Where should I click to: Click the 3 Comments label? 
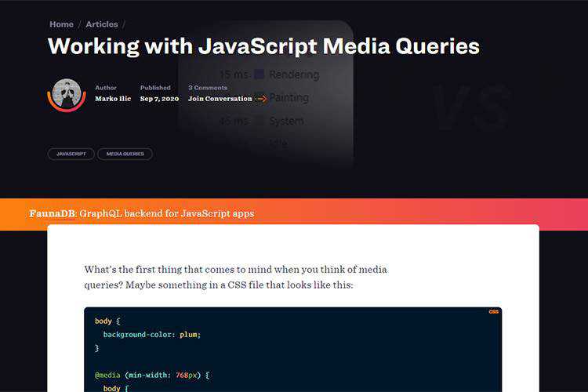[x=207, y=88]
